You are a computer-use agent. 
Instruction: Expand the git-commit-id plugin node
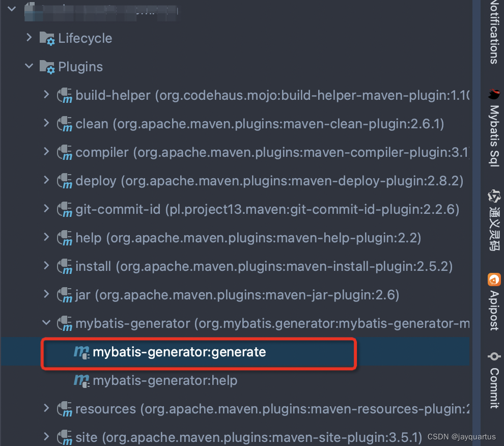tap(47, 209)
